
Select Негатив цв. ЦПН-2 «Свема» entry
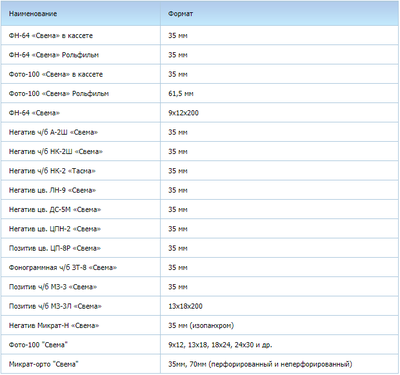(55, 229)
